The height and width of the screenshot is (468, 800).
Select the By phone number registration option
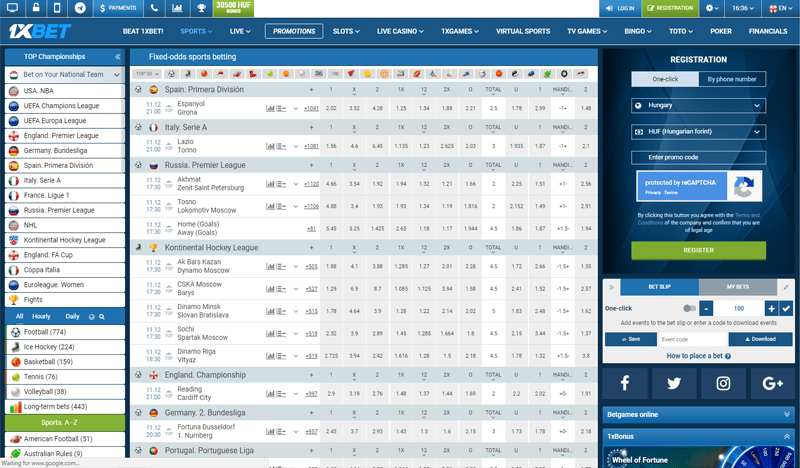coord(732,79)
